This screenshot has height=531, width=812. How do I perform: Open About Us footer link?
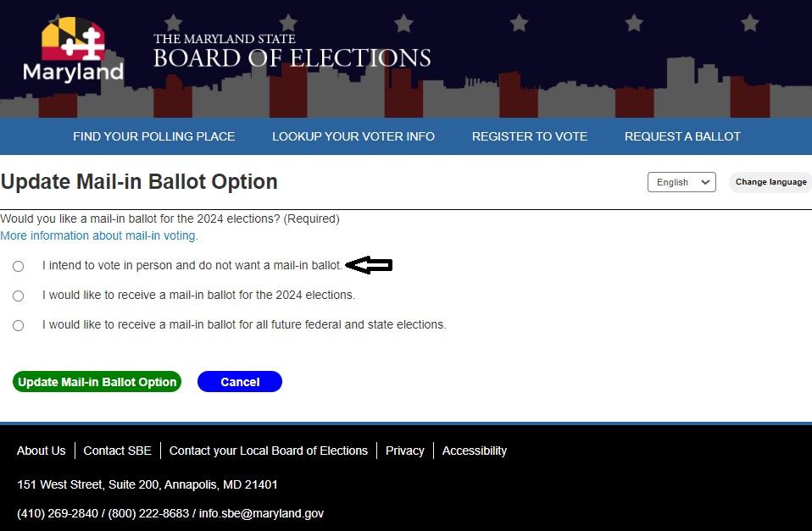pos(41,451)
